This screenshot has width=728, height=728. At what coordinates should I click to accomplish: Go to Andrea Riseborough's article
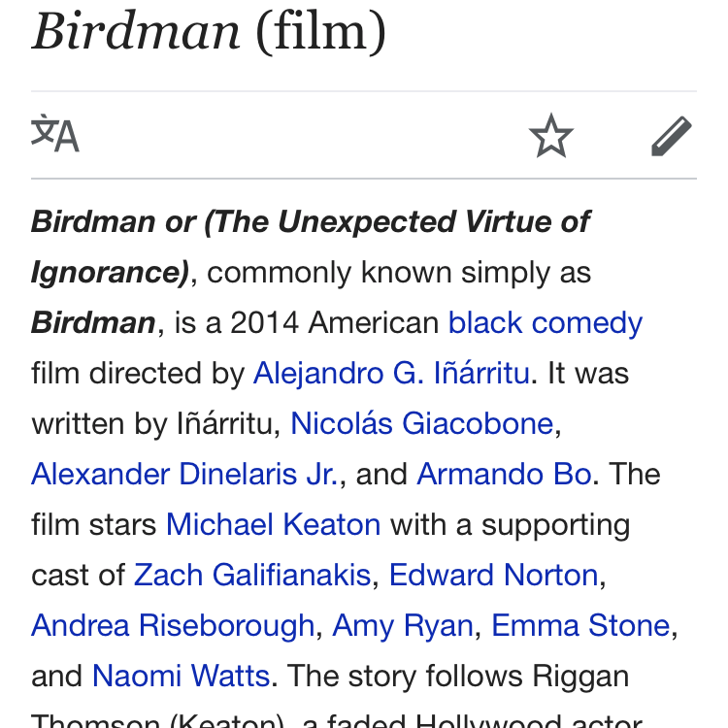[173, 625]
